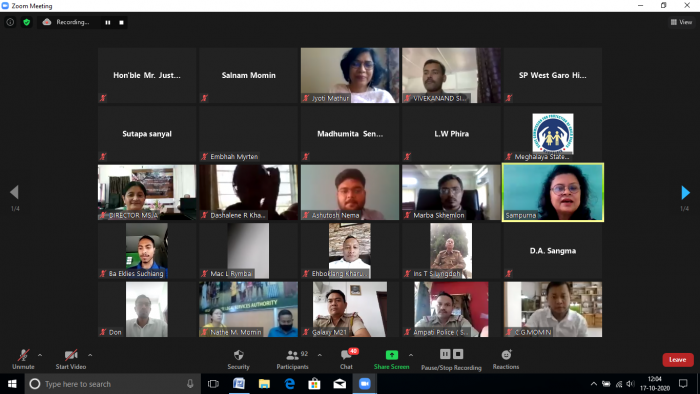
Task: Click the Embhah Myrten name label
Action: 234,157
